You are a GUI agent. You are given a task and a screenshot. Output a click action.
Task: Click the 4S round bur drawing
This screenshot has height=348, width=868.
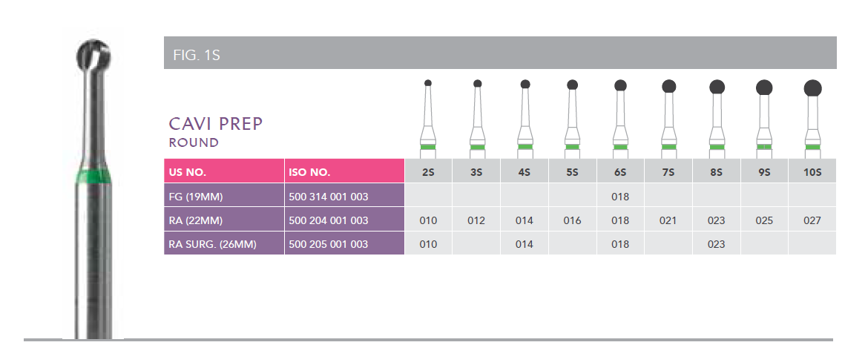pyautogui.click(x=525, y=116)
